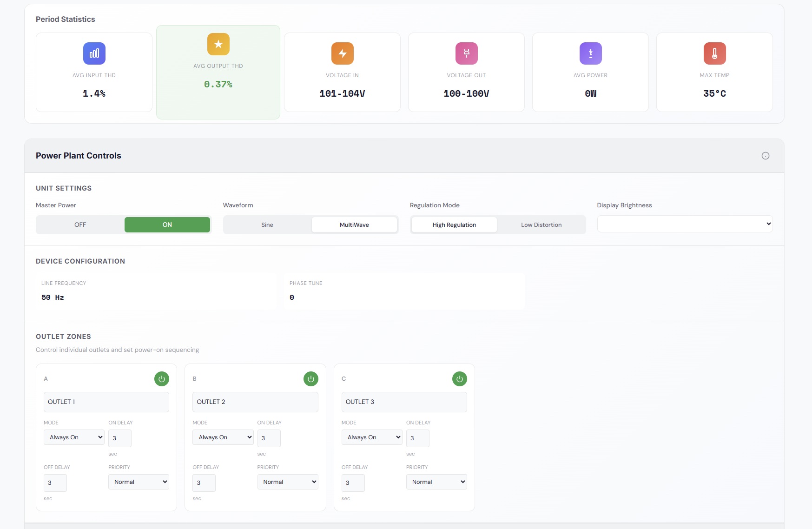Viewport: 812px width, 529px height.
Task: Click the bar chart icon for Avg Input THD
Action: [94, 53]
